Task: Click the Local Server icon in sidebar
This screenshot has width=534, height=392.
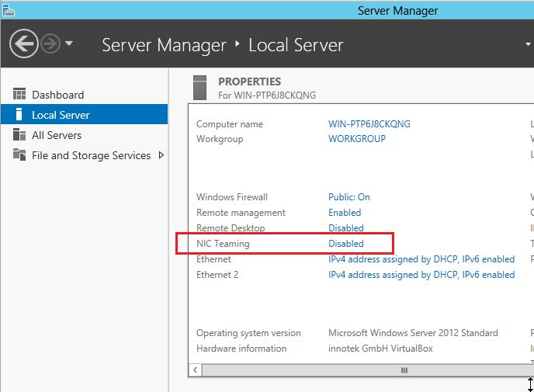Action: coord(19,115)
